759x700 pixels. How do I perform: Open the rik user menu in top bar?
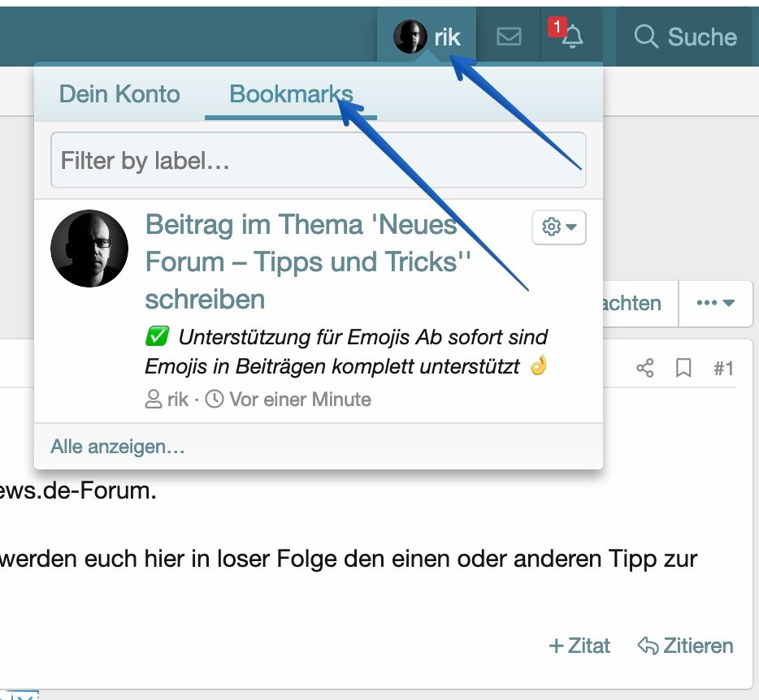point(427,37)
